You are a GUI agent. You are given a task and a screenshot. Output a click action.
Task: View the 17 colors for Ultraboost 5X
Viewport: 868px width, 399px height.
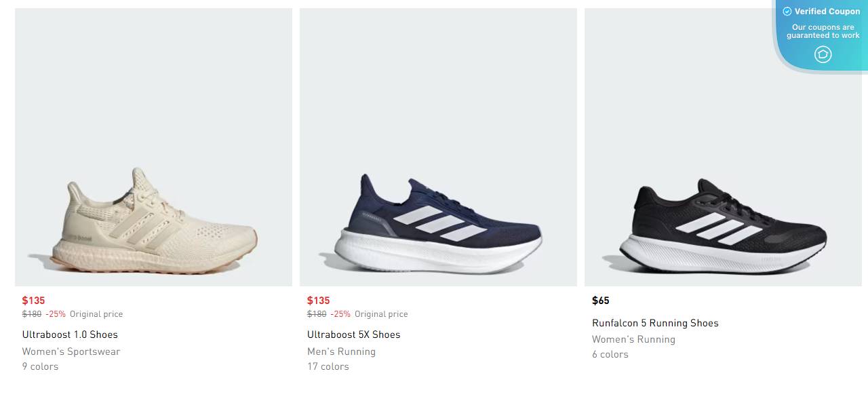[x=328, y=366]
